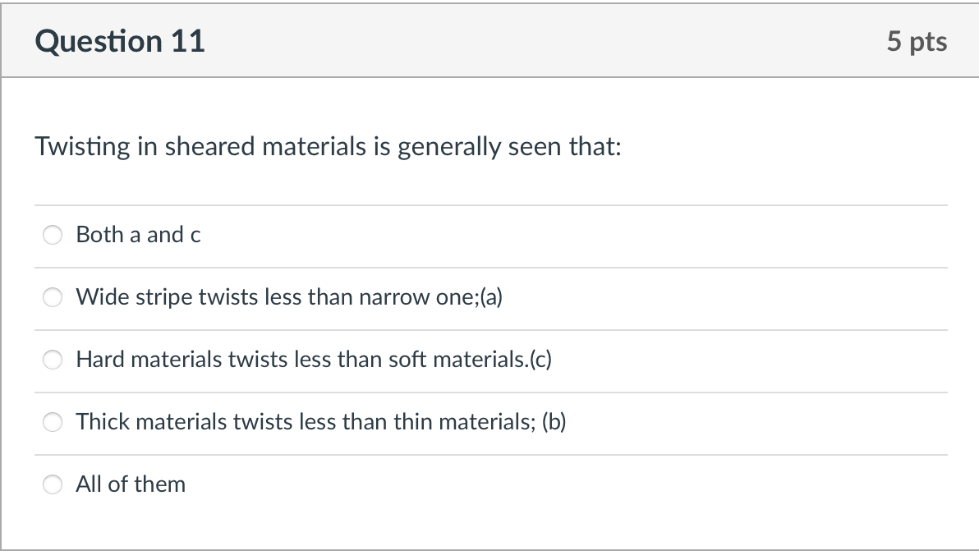Select the radio button for 'Both a and c'
This screenshot has width=979, height=560.
click(52, 235)
